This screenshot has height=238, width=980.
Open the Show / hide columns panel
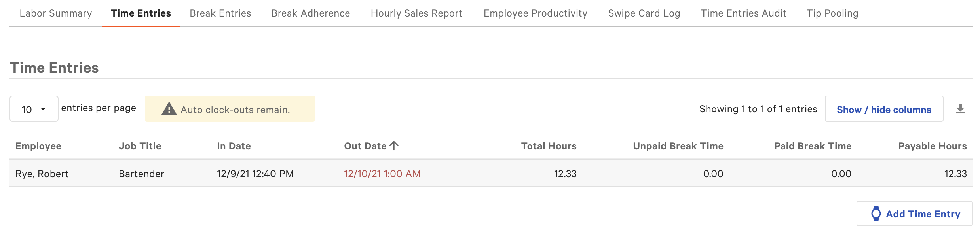(884, 110)
